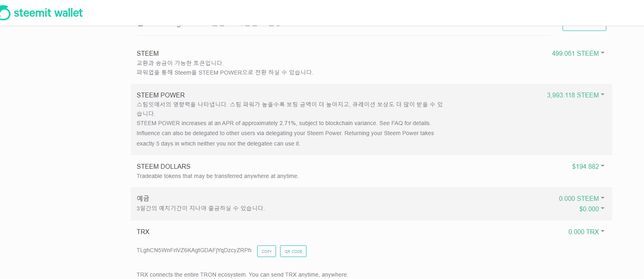Image resolution: width=644 pixels, height=279 pixels.
Task: Expand the 499.061 STEEM balance dropdown
Action: tap(578, 53)
